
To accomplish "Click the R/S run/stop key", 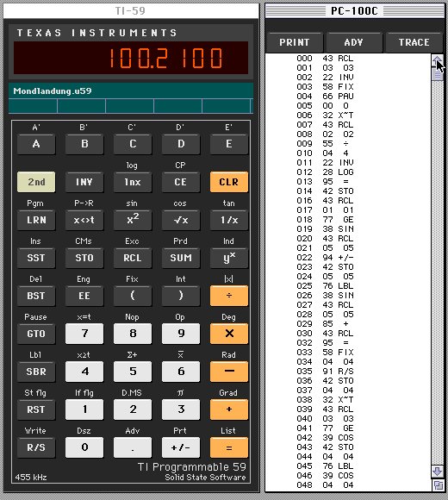I will [x=36, y=447].
